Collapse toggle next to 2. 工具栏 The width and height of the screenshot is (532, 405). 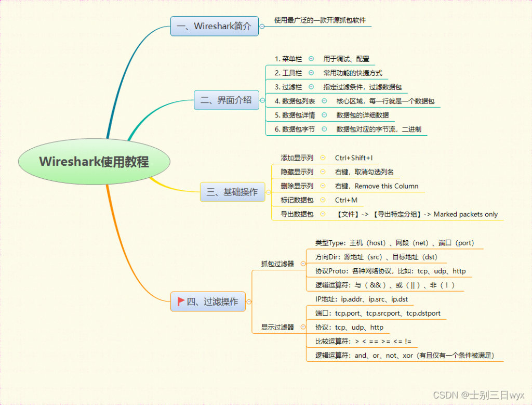coord(311,73)
